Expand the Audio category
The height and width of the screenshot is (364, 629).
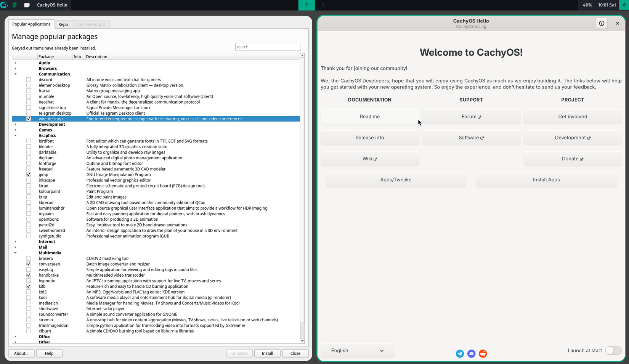(15, 63)
